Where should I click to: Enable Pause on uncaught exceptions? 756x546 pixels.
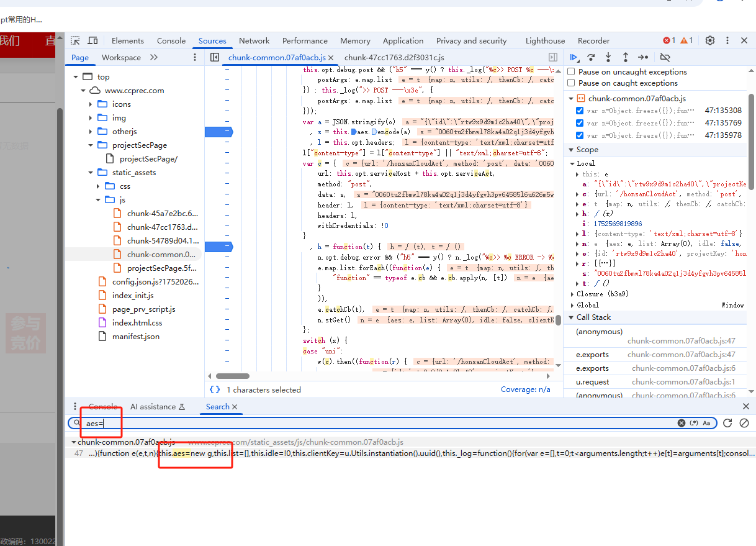click(x=571, y=72)
